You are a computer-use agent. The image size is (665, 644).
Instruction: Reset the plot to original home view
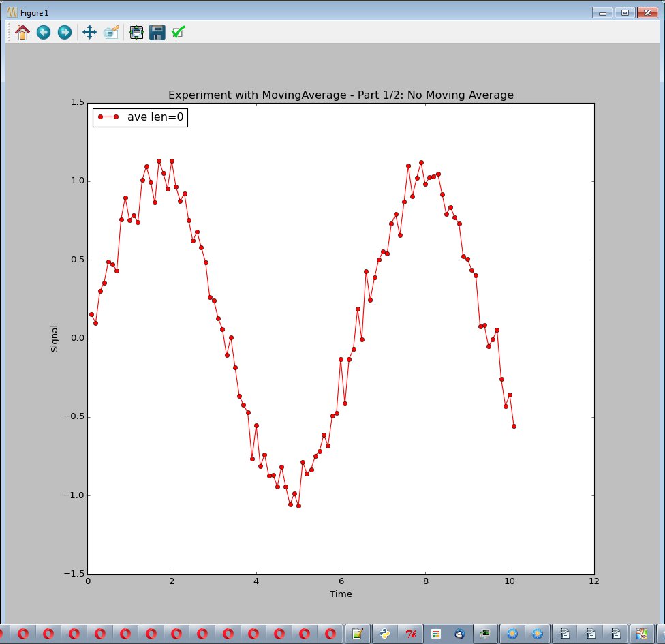[x=22, y=32]
